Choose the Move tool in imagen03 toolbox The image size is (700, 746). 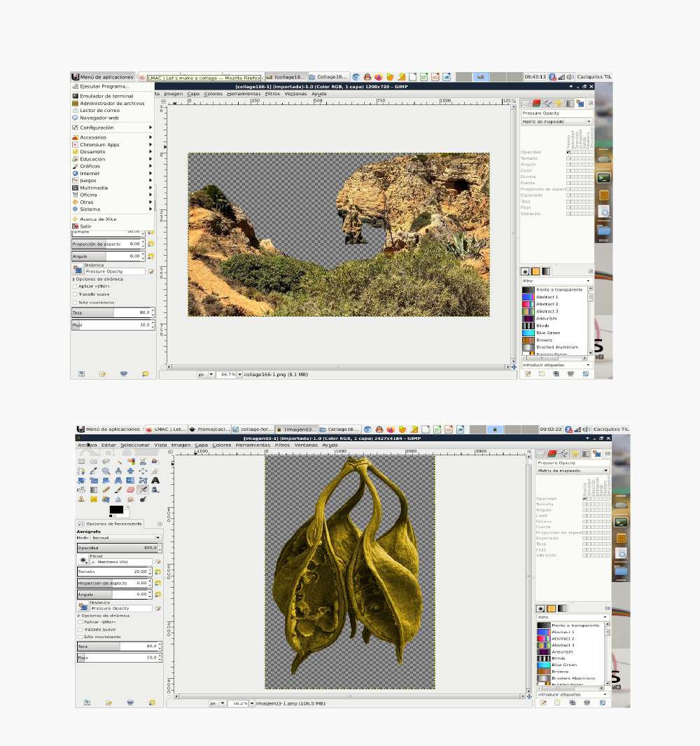(131, 471)
